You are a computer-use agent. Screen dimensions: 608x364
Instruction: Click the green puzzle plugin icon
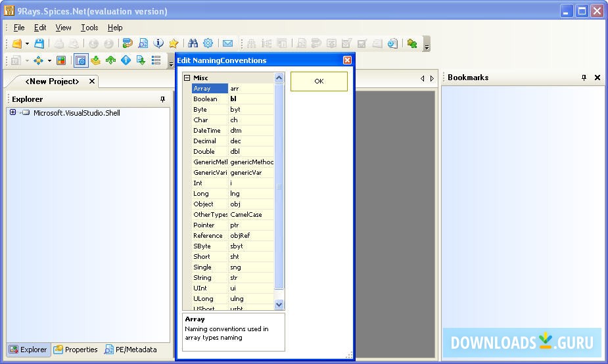click(x=411, y=43)
